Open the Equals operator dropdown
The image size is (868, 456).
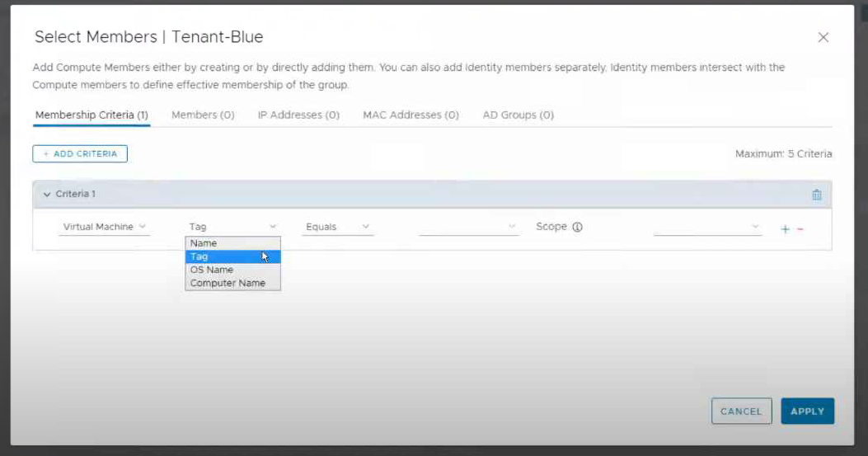coord(337,227)
